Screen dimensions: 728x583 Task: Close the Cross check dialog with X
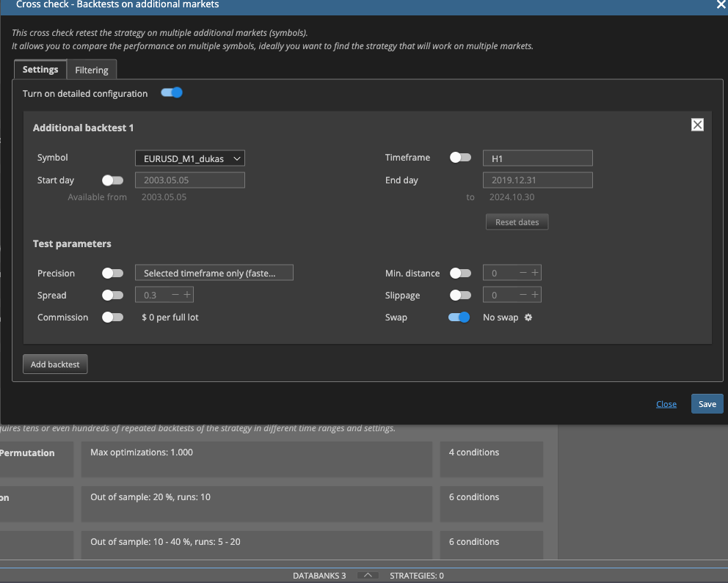[721, 4]
